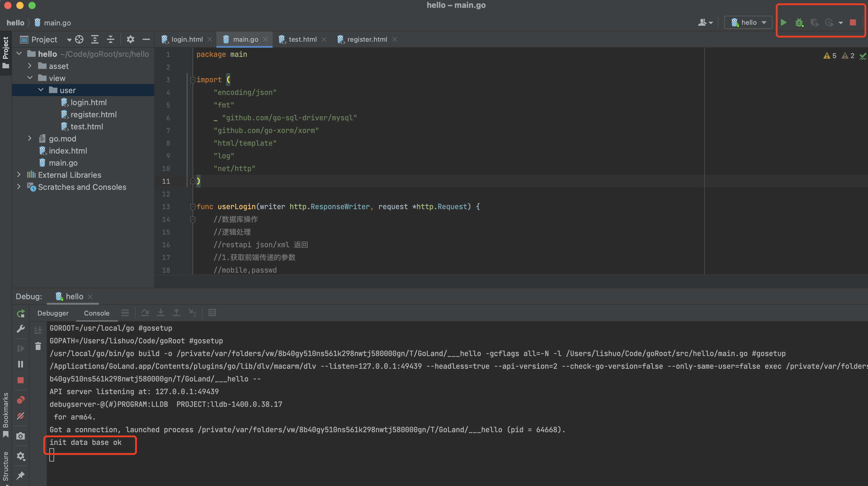The width and height of the screenshot is (868, 486).
Task: Mute breakpoints in debug sidebar
Action: tap(21, 416)
